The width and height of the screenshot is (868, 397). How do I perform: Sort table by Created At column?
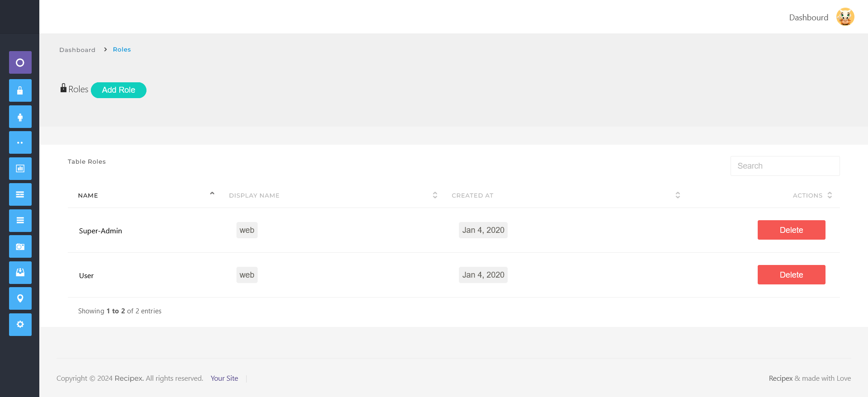472,195
